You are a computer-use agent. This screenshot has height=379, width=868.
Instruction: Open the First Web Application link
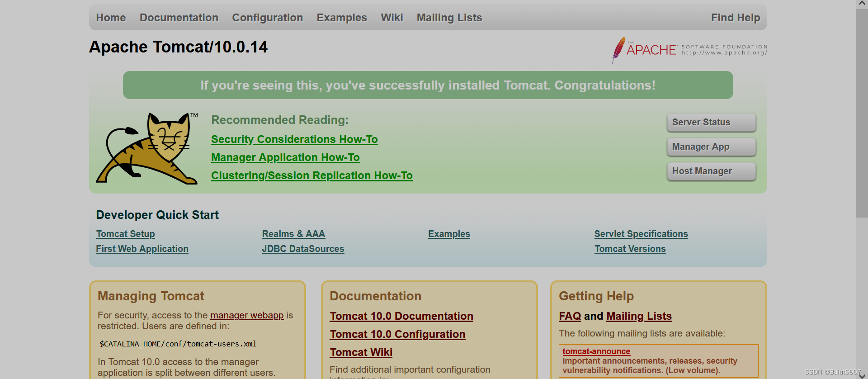coord(142,249)
